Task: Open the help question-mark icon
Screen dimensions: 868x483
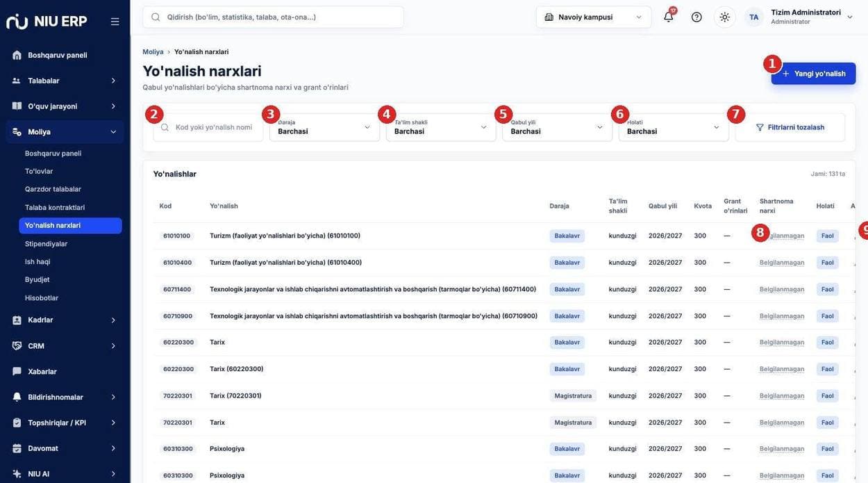Action: pyautogui.click(x=696, y=17)
